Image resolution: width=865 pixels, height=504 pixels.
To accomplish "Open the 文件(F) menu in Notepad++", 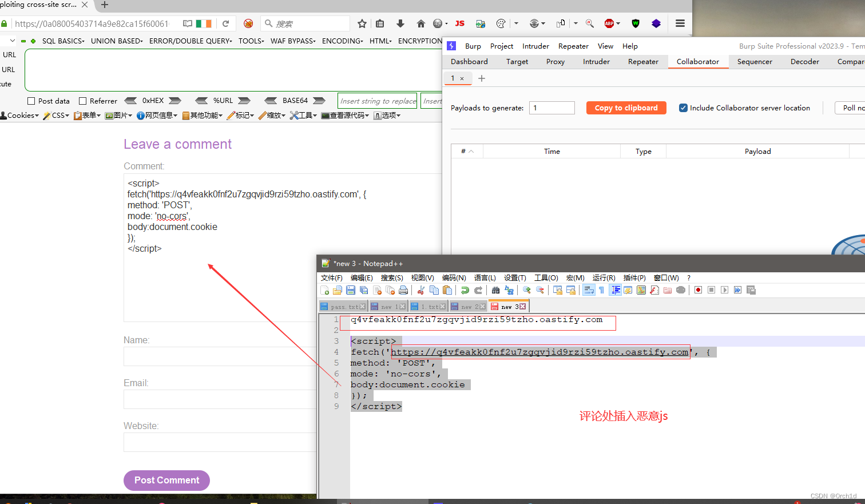I will pyautogui.click(x=331, y=278).
